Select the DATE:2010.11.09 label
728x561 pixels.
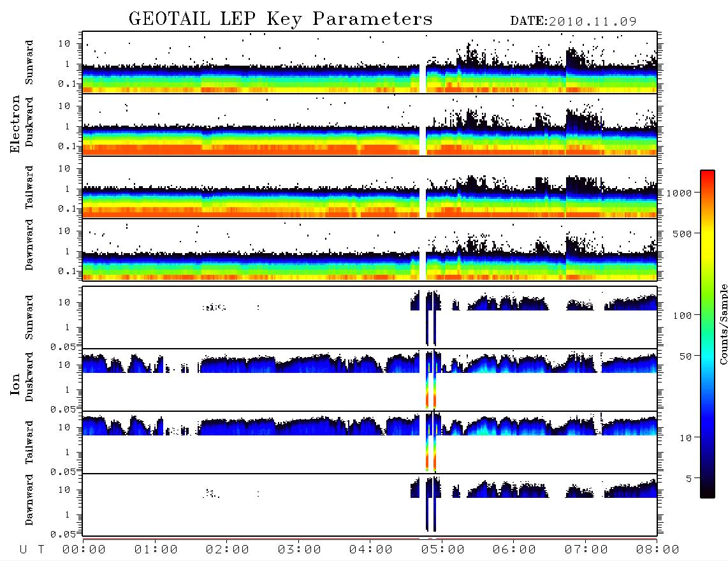pyautogui.click(x=573, y=21)
